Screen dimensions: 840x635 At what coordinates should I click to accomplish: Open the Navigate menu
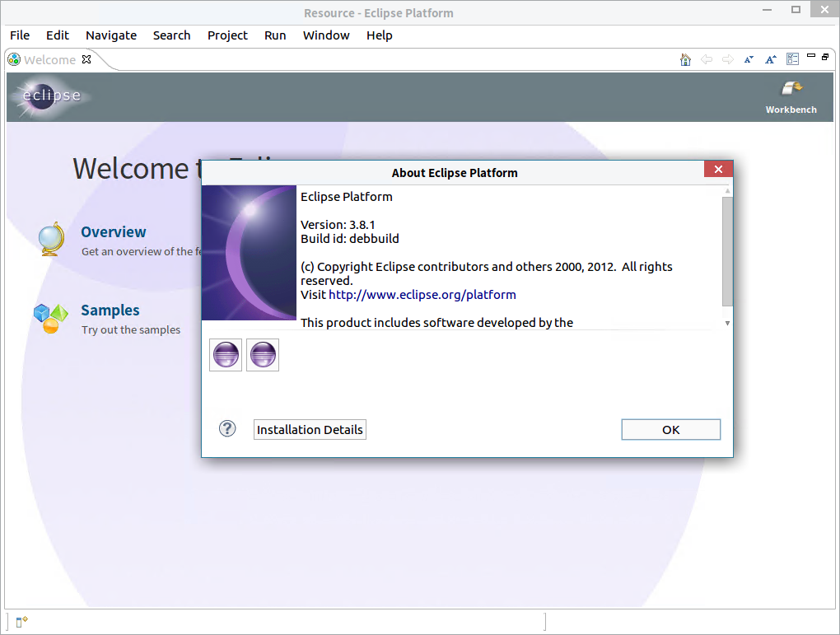111,35
